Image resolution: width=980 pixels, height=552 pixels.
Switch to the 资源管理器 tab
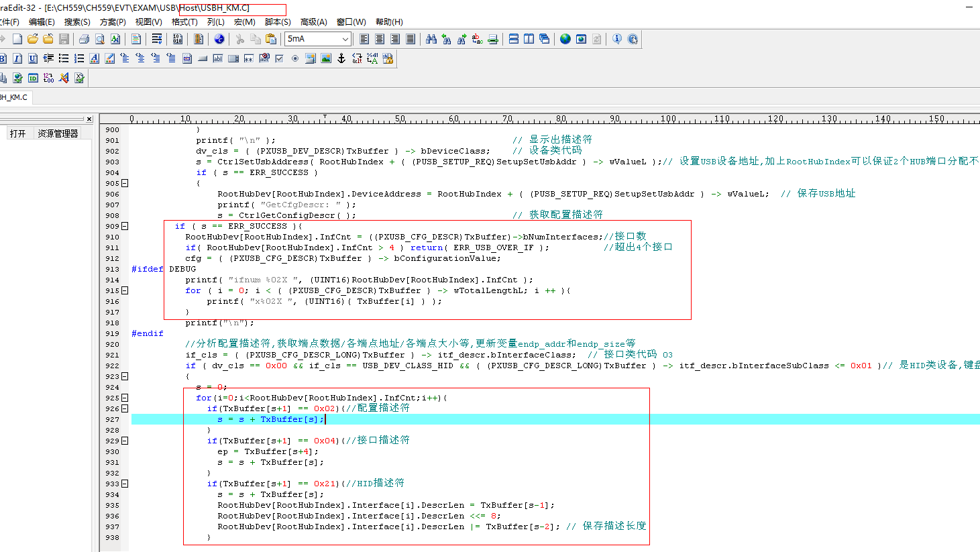[x=58, y=133]
